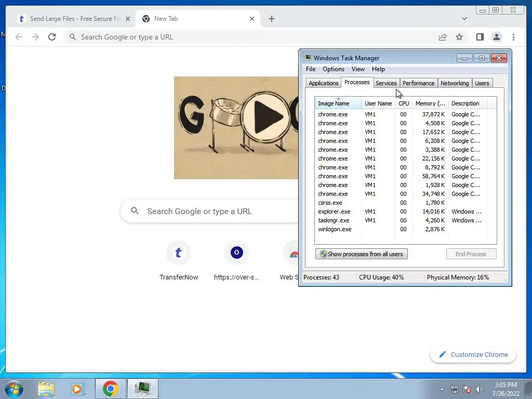Switch to Users tab

point(482,83)
